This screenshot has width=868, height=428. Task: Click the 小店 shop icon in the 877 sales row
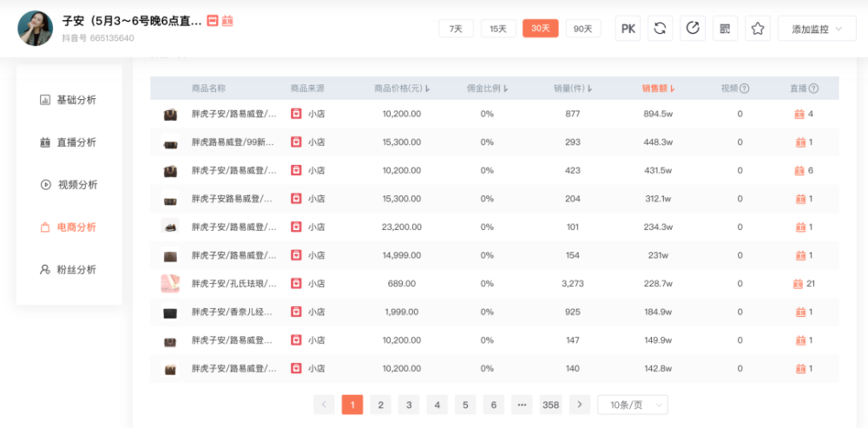click(296, 114)
